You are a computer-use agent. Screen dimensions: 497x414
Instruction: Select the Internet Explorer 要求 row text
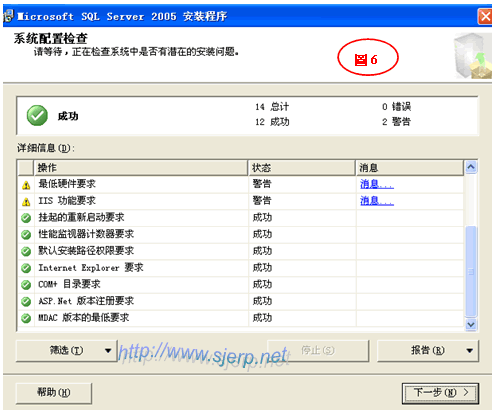[91, 267]
